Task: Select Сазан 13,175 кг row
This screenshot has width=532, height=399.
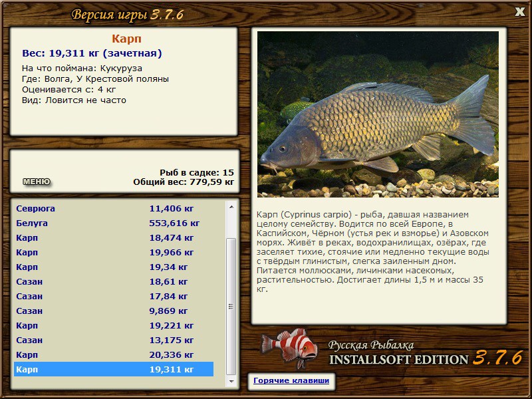Action: [x=114, y=340]
